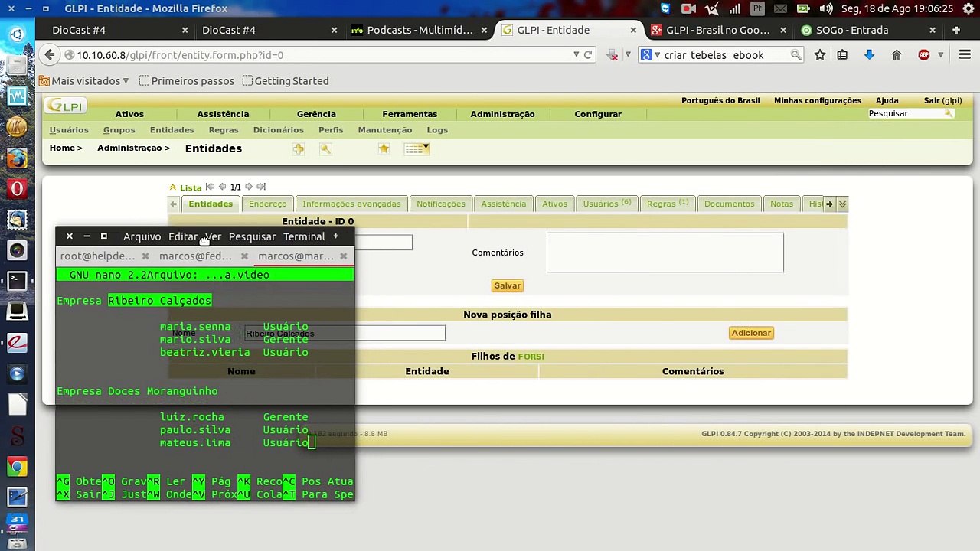Click Firefox back button
The height and width of the screenshot is (551, 980).
50,55
